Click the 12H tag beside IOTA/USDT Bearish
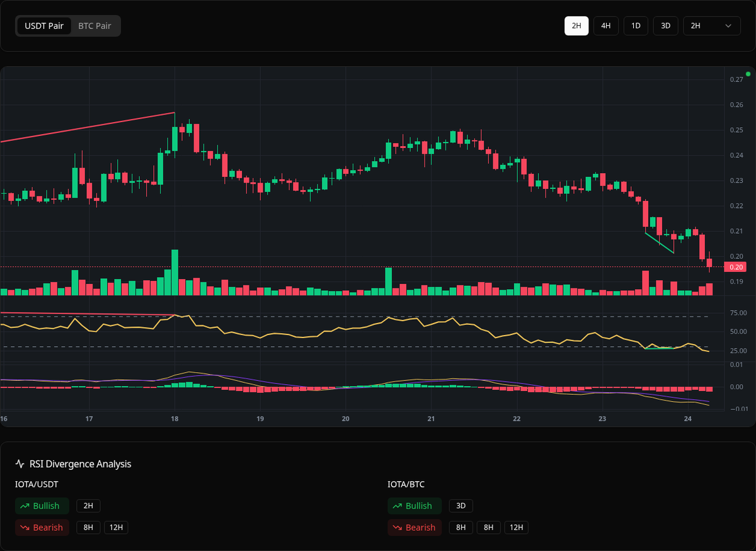The width and height of the screenshot is (756, 551). [x=116, y=528]
